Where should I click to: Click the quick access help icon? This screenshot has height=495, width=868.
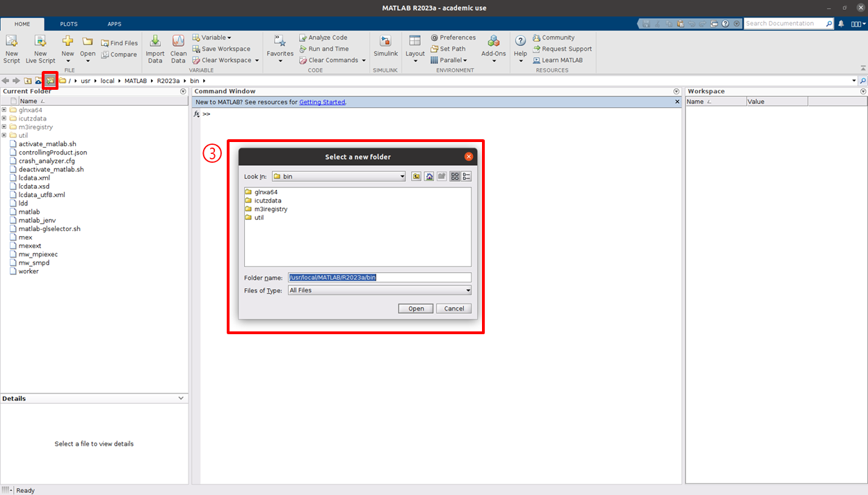tap(725, 24)
